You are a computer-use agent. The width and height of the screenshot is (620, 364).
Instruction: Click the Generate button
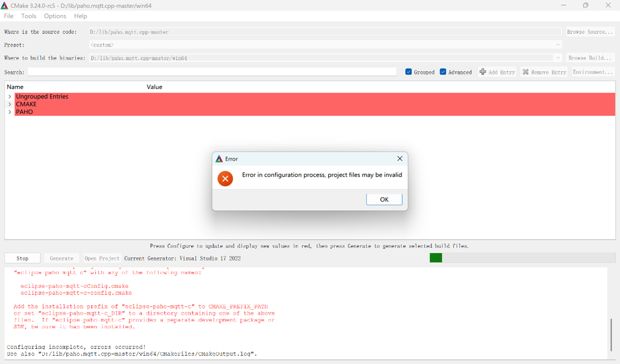pyautogui.click(x=62, y=258)
